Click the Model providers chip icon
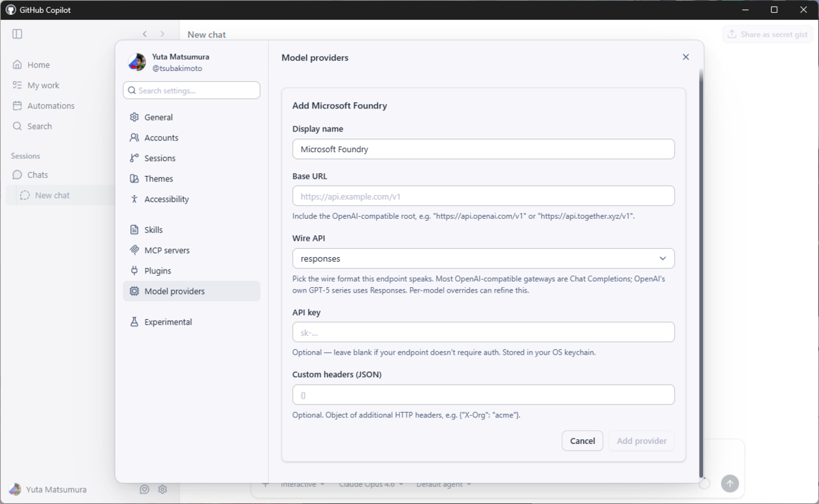The image size is (819, 504). 134,291
